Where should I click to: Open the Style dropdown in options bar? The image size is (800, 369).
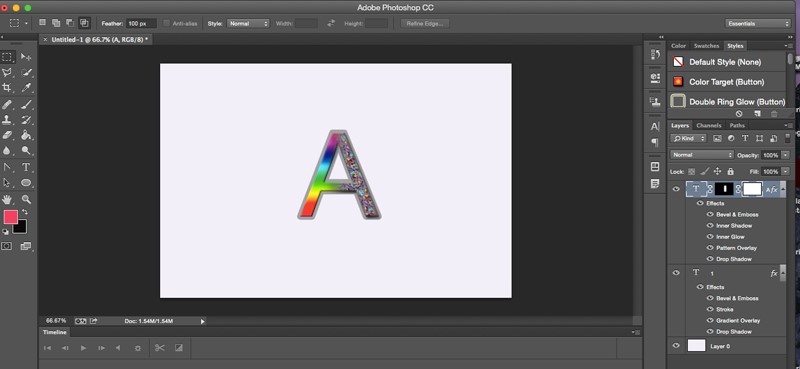[248, 23]
